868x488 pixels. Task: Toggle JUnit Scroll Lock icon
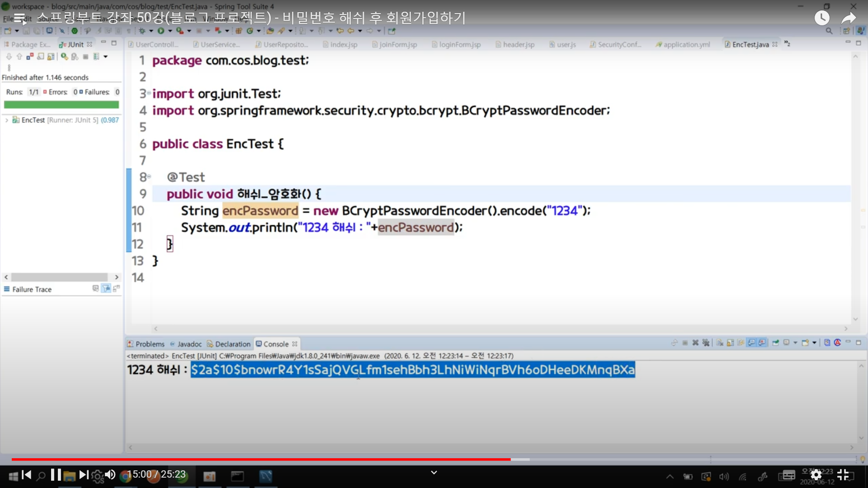point(51,56)
